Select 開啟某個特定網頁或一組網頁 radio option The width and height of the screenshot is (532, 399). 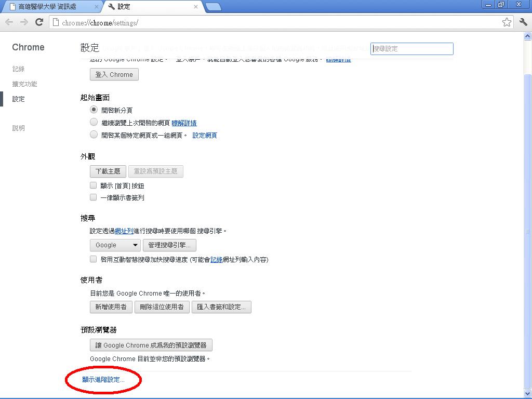coord(94,135)
